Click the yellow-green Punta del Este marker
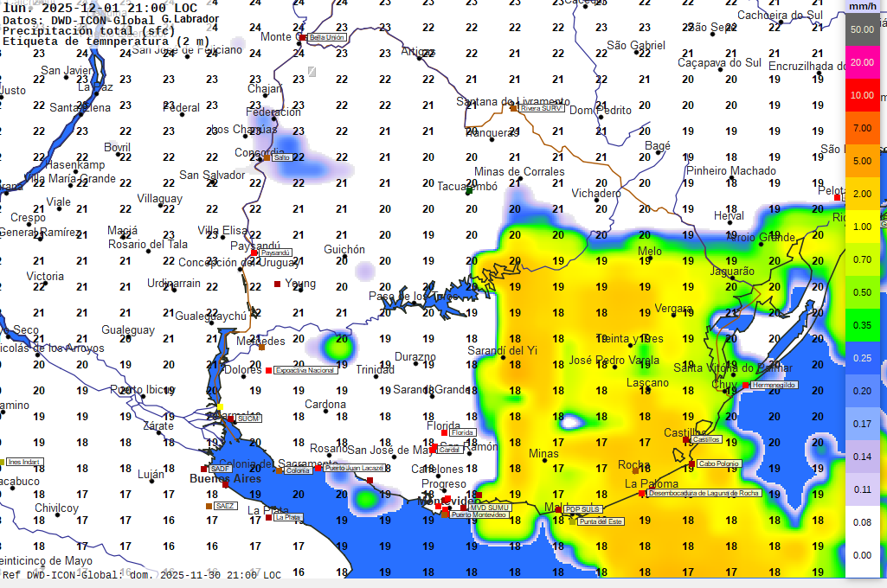The image size is (887, 588). coord(573,521)
